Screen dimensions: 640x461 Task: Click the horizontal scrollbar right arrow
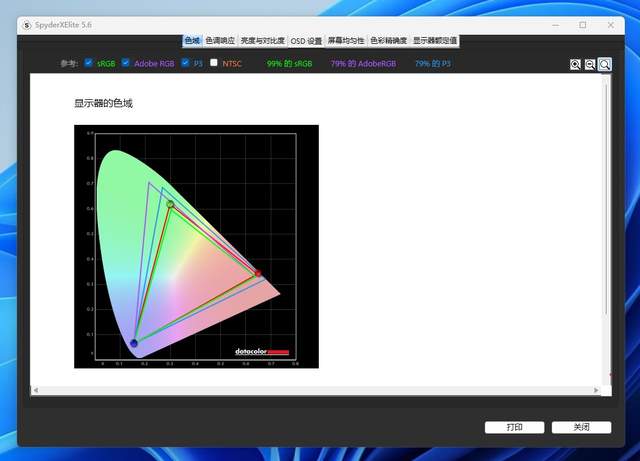click(x=596, y=390)
